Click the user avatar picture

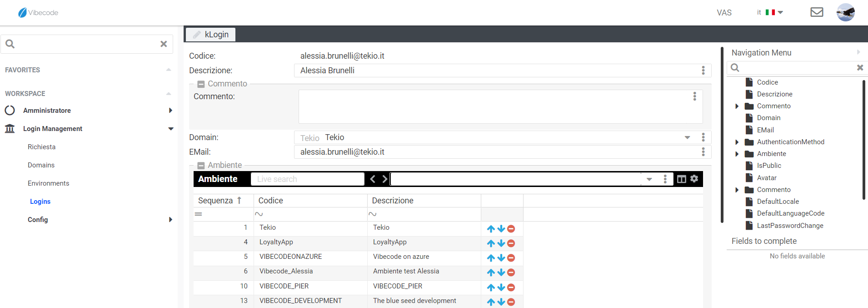tap(845, 12)
